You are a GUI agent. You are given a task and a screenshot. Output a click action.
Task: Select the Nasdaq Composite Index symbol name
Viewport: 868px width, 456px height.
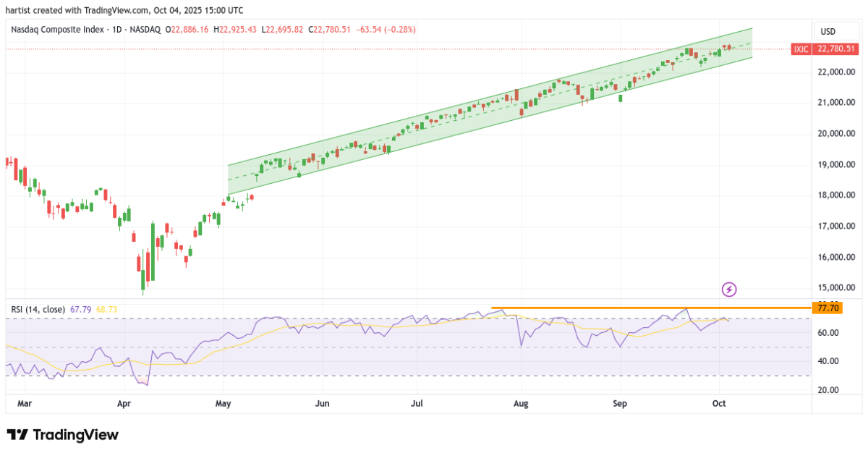(x=58, y=30)
